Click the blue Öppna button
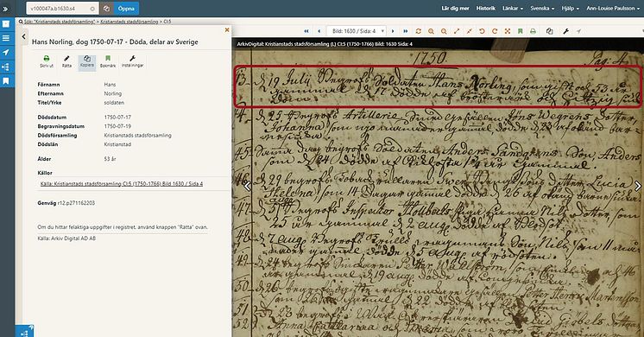This screenshot has width=644, height=337. coord(126,9)
